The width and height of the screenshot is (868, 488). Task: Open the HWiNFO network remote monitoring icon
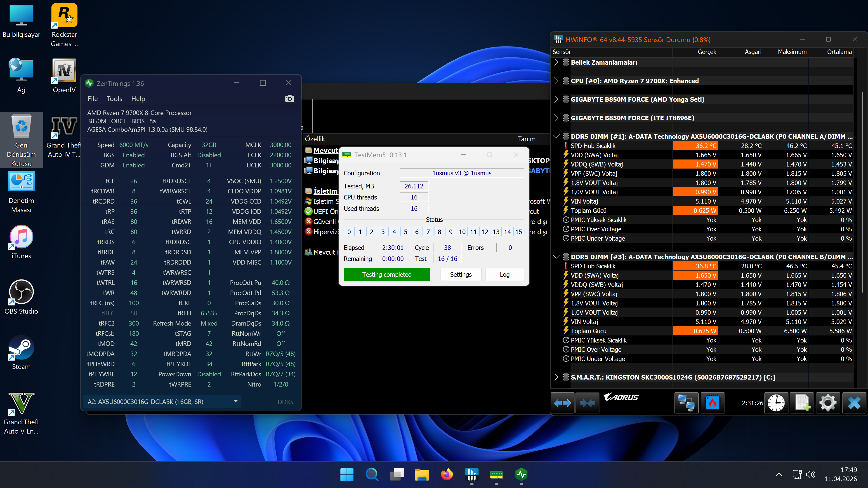pyautogui.click(x=686, y=403)
